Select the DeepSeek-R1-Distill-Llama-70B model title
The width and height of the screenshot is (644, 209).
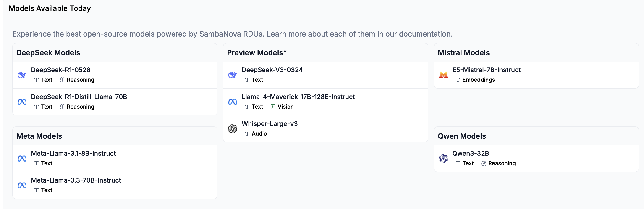click(79, 97)
